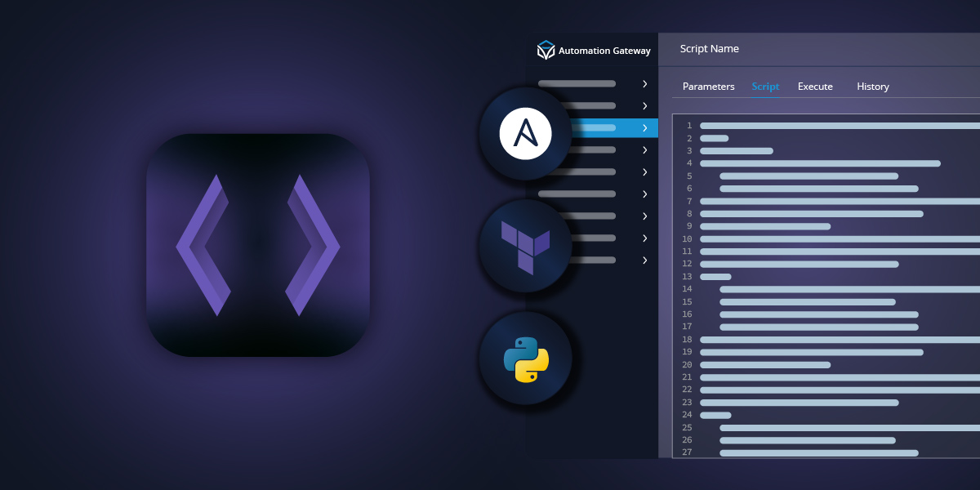View the History tab
Viewport: 980px width, 490px height.
(x=872, y=87)
